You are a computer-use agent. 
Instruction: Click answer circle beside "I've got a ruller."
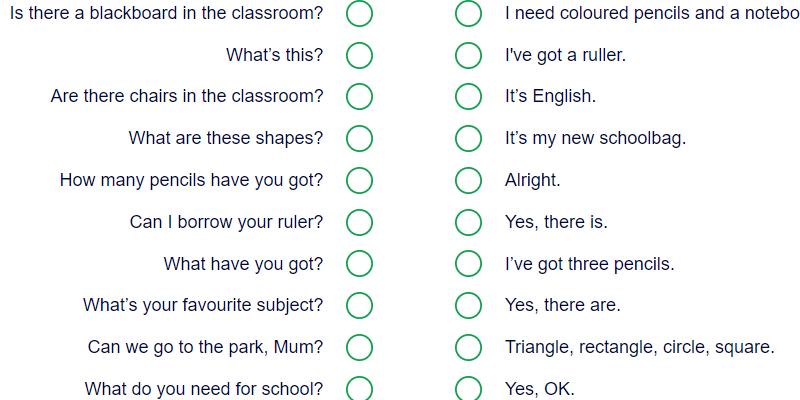[469, 55]
